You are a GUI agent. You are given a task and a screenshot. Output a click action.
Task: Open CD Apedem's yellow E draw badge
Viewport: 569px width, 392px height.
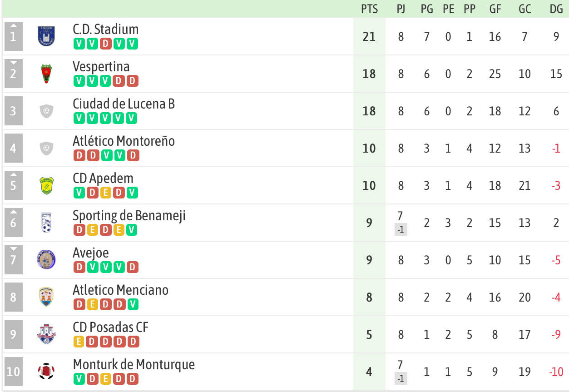pos(105,193)
